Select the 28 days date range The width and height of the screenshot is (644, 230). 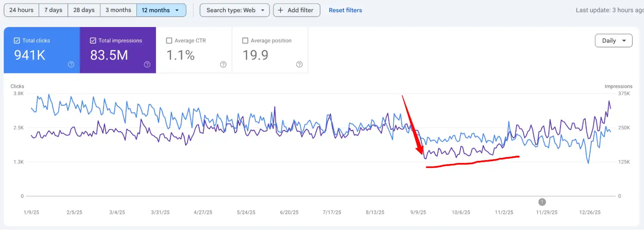point(83,10)
